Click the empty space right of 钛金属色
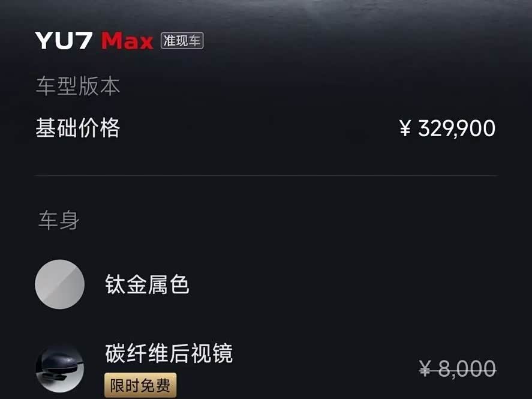 coord(342,284)
